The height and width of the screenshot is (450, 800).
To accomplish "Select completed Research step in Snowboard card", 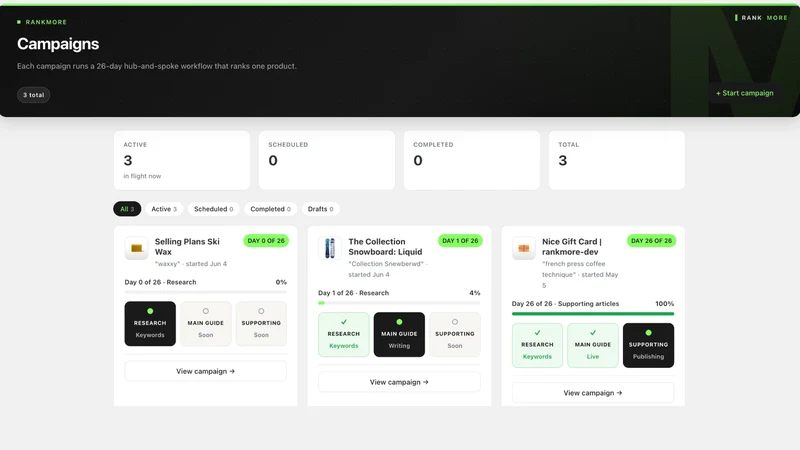I will click(x=343, y=334).
